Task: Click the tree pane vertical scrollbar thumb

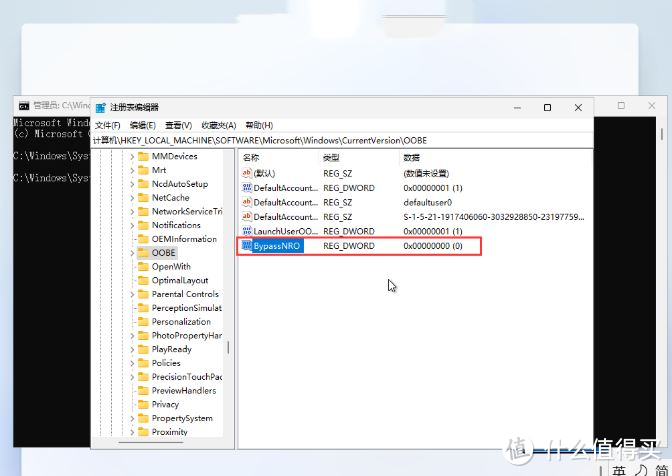Action: coord(228,347)
